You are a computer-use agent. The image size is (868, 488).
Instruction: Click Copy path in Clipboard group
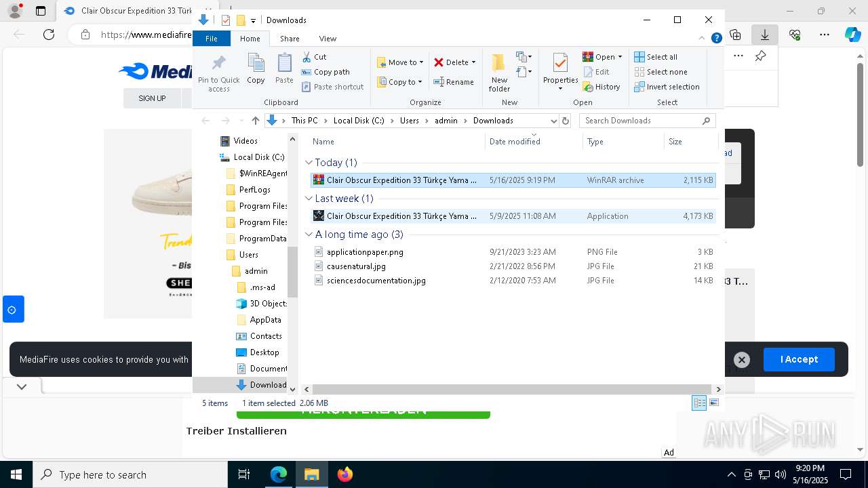(x=325, y=72)
